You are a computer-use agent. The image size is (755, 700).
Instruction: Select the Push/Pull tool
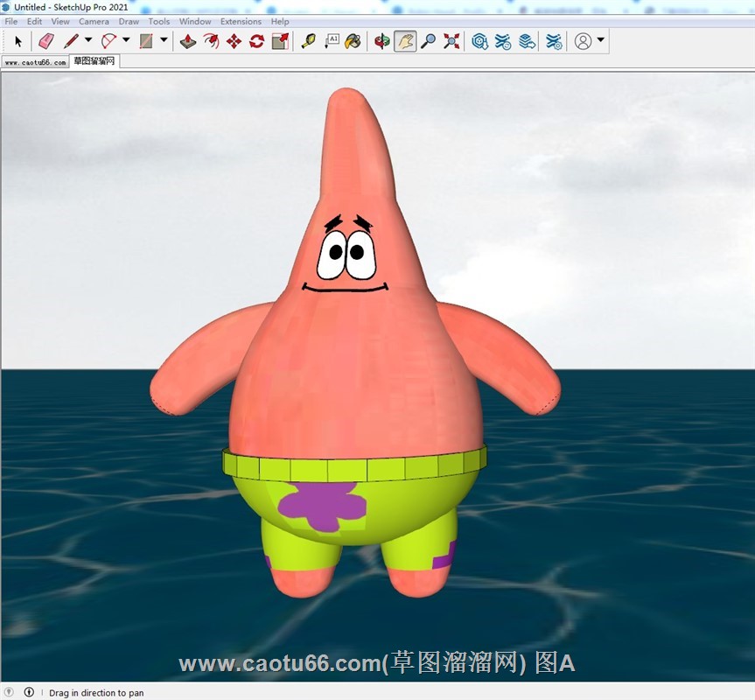(x=188, y=41)
